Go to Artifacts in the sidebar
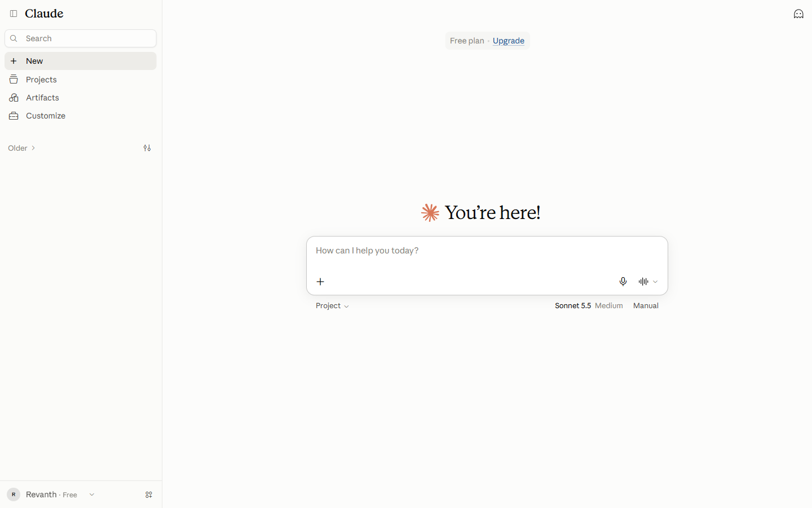Image resolution: width=812 pixels, height=508 pixels. 81,98
